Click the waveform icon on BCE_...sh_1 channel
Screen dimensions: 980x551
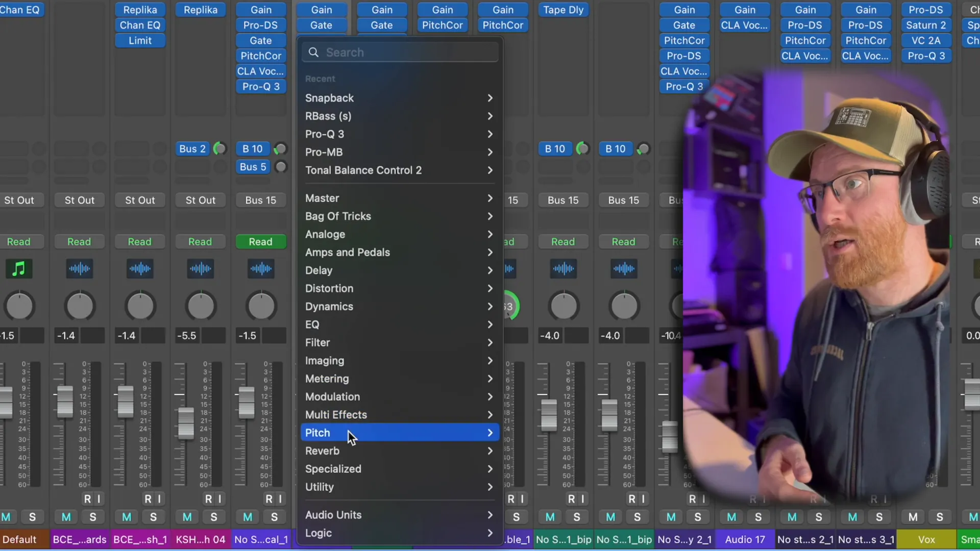(140, 268)
